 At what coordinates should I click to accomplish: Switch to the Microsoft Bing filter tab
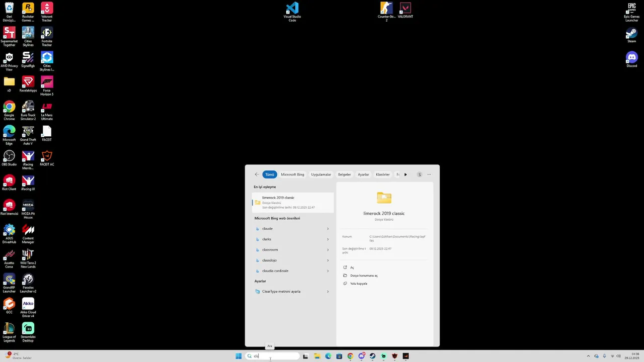(292, 174)
